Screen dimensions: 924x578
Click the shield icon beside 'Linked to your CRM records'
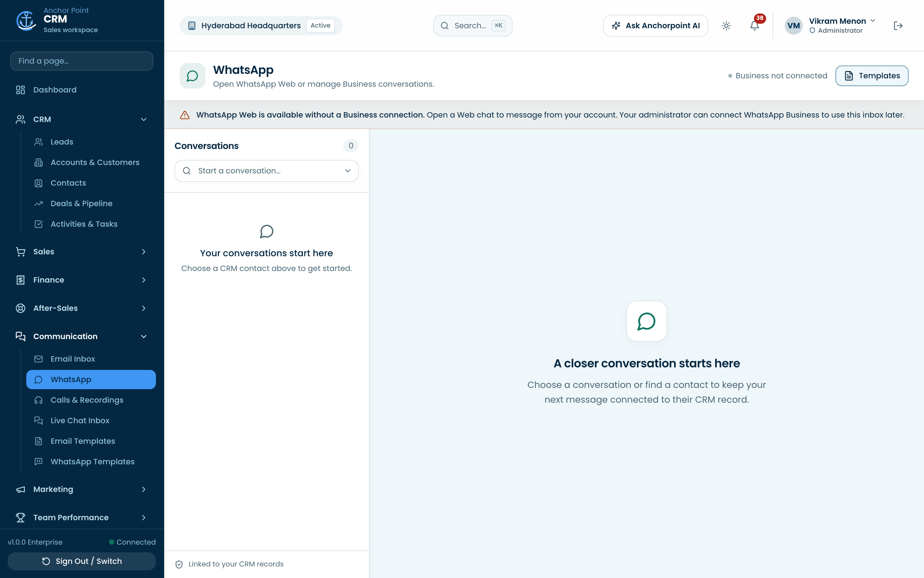(179, 564)
